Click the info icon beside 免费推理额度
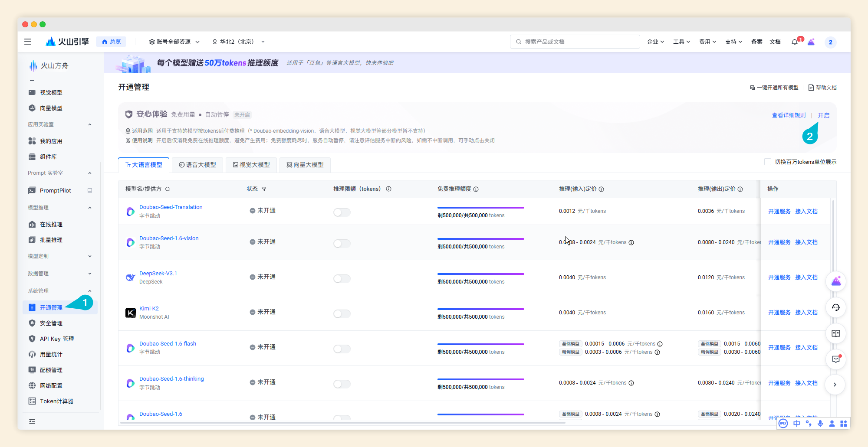The height and width of the screenshot is (447, 868). tap(476, 189)
